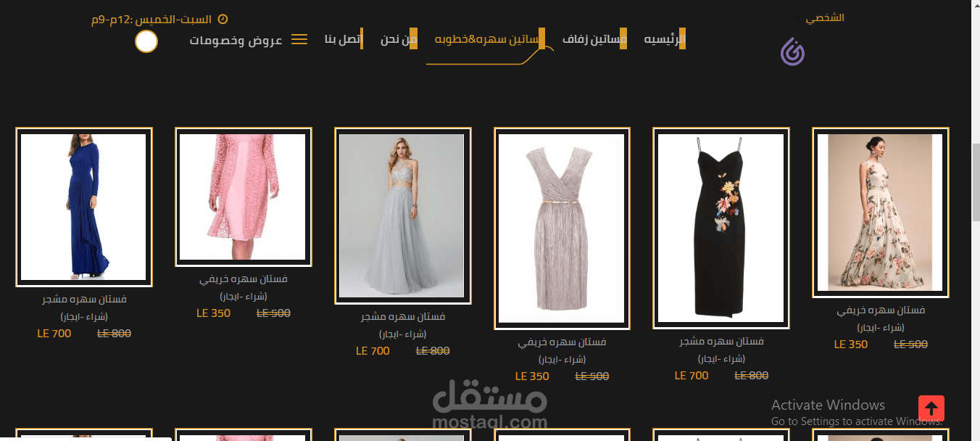Click LE 350 price under pink lace dress
Viewport: 980px width, 441px height.
point(214,313)
